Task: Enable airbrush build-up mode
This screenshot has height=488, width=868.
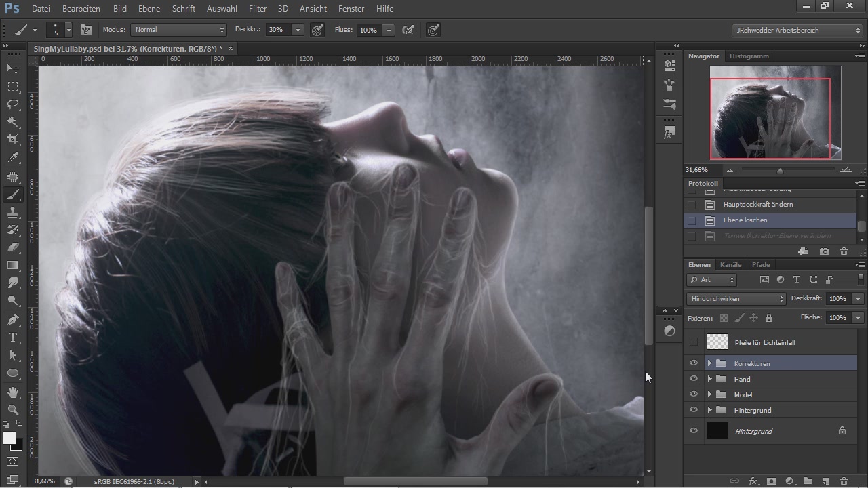Action: tap(408, 30)
